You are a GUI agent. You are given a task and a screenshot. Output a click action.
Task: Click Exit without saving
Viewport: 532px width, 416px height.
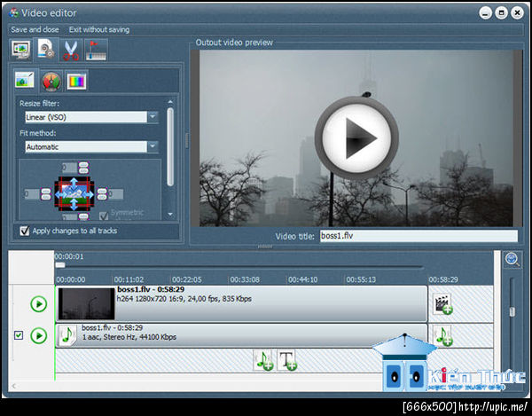[99, 29]
